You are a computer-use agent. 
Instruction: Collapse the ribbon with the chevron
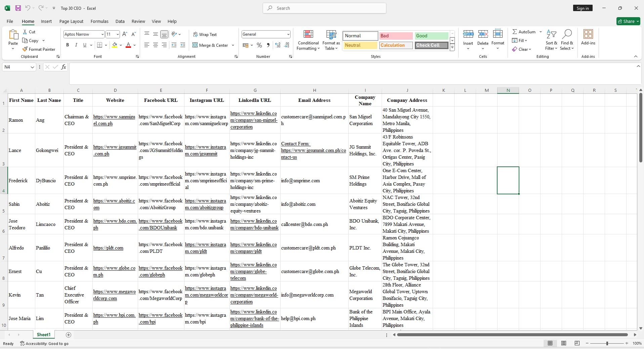click(636, 56)
